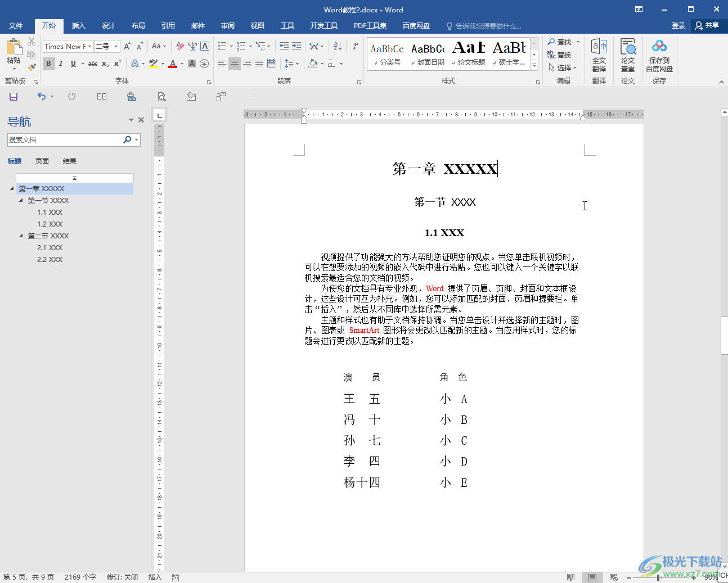Show or hide paragraph marks

[x=355, y=46]
